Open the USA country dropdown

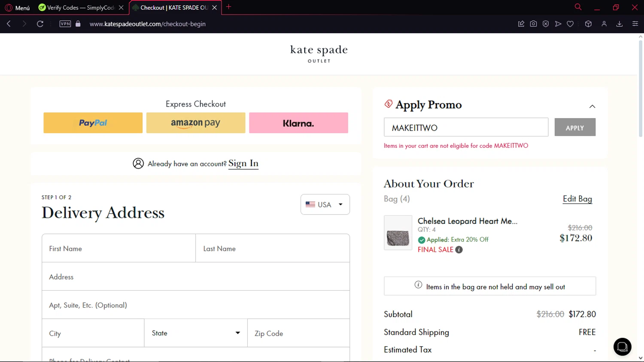(x=325, y=204)
